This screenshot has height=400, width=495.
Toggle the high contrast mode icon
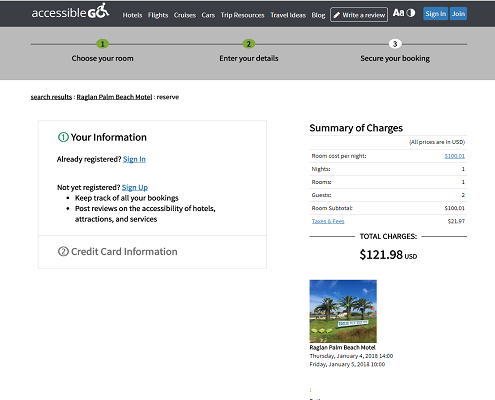coord(411,13)
